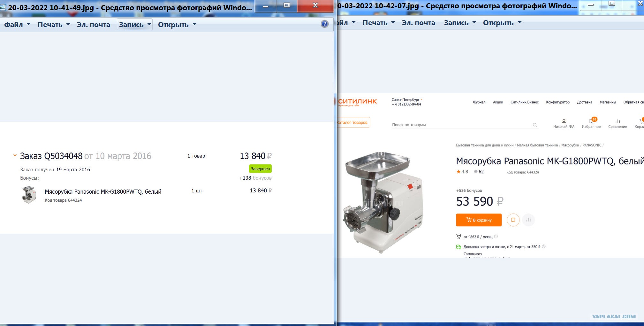Collapse order Q5034048 with the orange chevron
Image resolution: width=644 pixels, height=326 pixels.
(15, 156)
